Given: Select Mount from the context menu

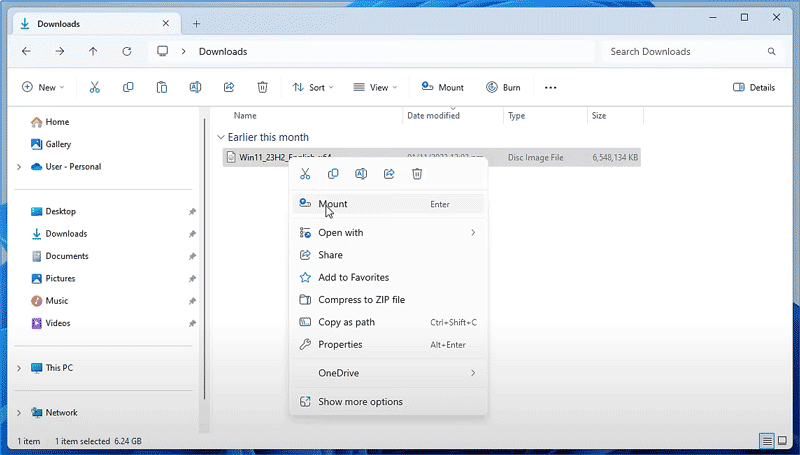Looking at the screenshot, I should (x=388, y=204).
